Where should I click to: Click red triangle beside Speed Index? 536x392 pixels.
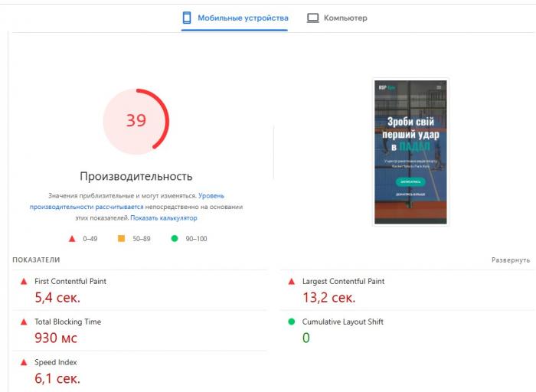[x=24, y=362]
